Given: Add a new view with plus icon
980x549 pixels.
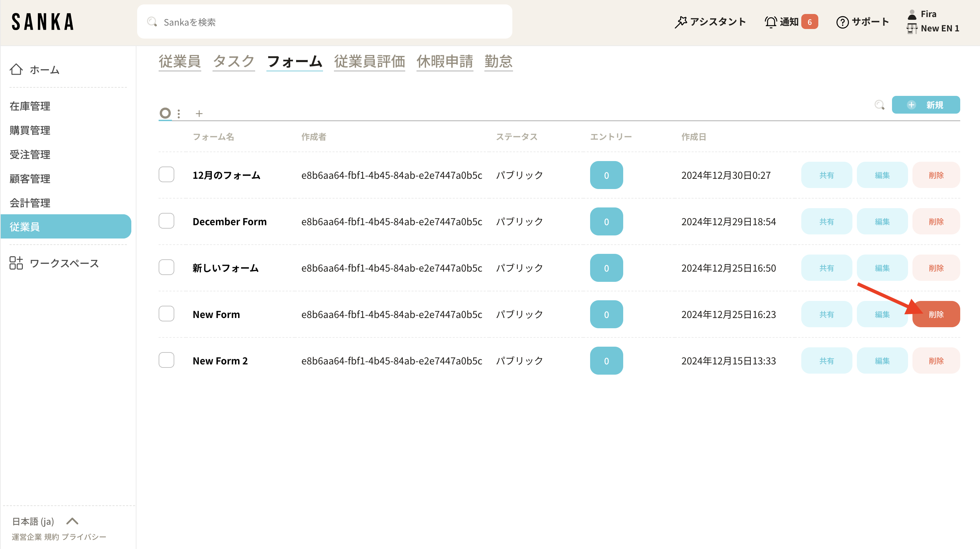Looking at the screenshot, I should click(199, 113).
